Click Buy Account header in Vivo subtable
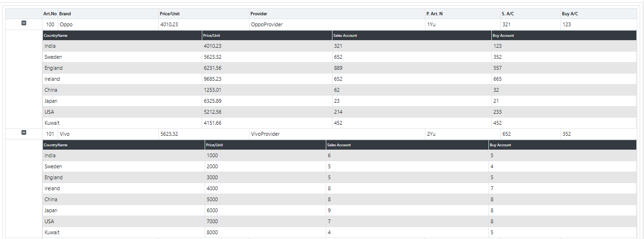644x239 pixels. pos(500,145)
